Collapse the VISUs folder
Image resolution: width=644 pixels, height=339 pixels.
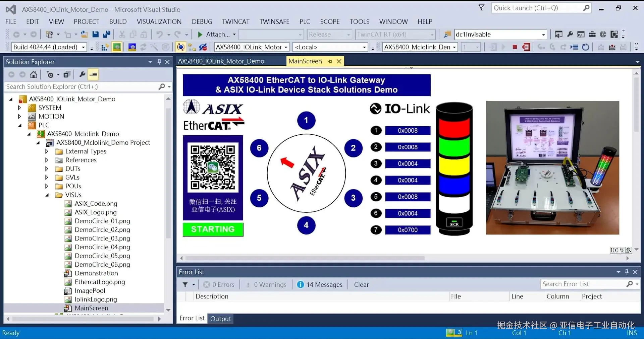pos(47,195)
